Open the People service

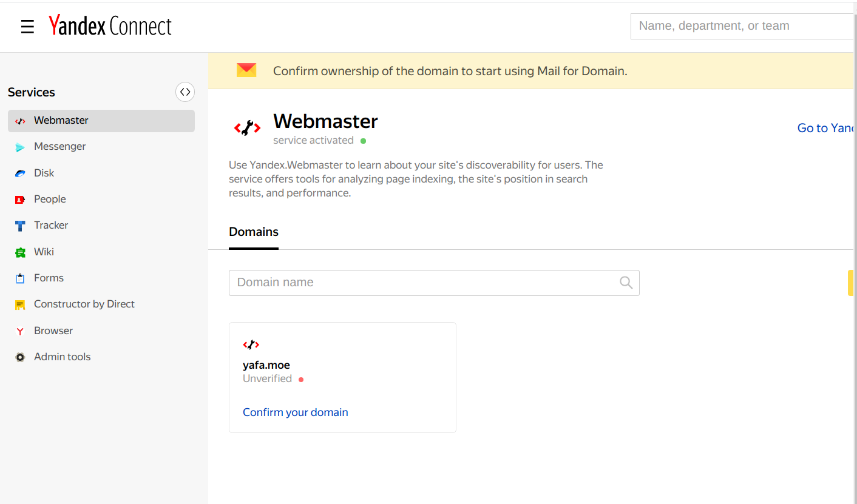click(50, 199)
